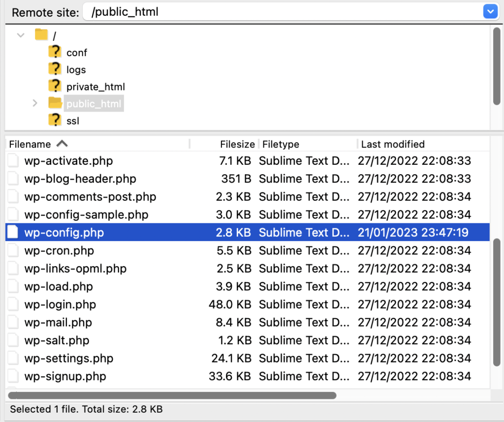The width and height of the screenshot is (504, 422).
Task: Select the logs tree item
Action: pyautogui.click(x=76, y=70)
